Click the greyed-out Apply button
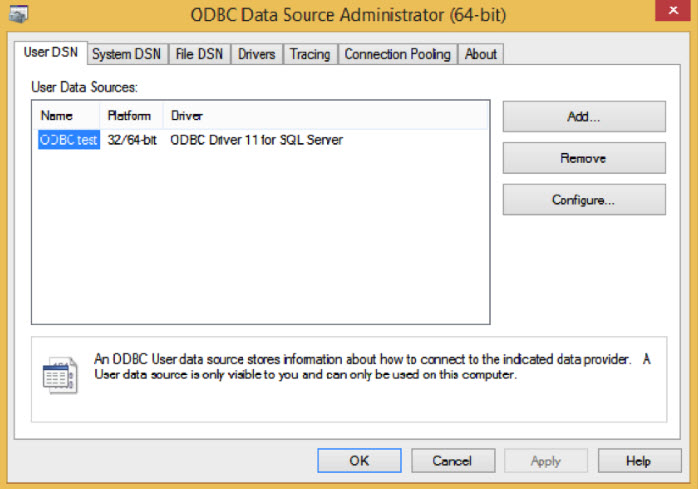The height and width of the screenshot is (489, 698). tap(546, 460)
